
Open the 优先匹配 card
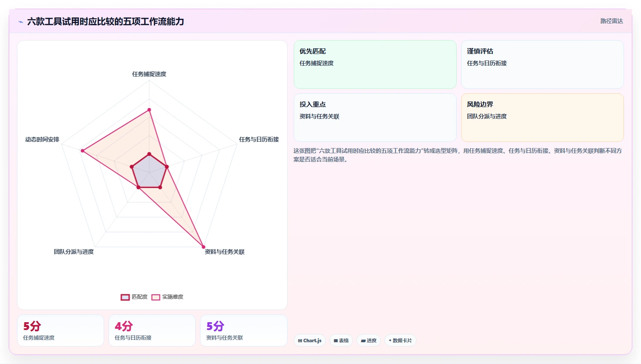(x=375, y=64)
